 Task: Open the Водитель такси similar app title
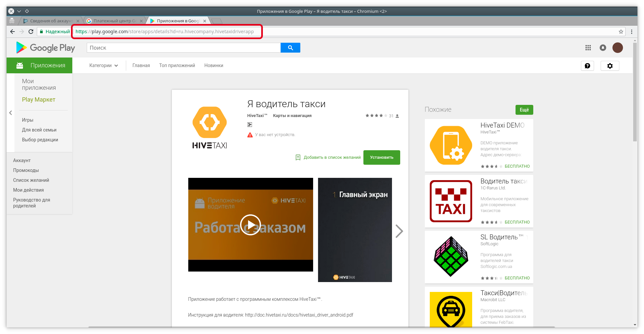[504, 181]
